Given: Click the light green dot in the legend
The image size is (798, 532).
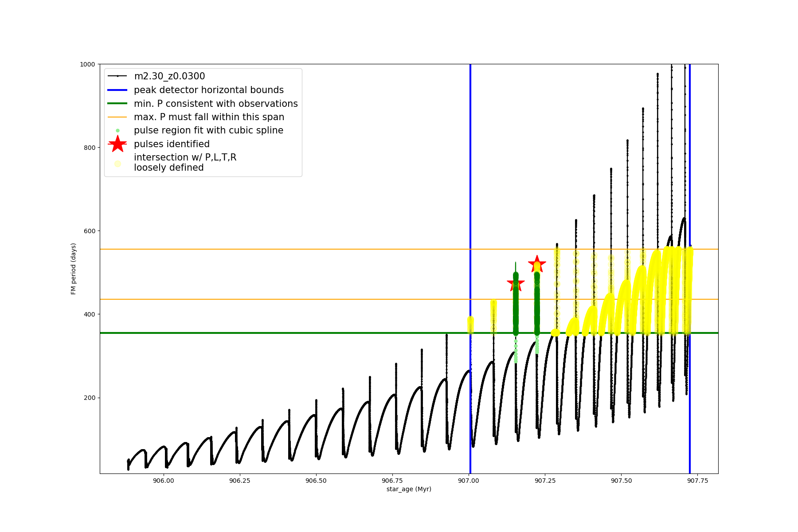Looking at the screenshot, I should point(117,131).
